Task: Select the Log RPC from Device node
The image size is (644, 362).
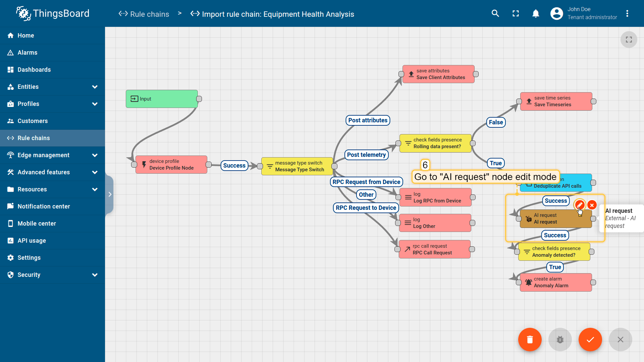Action: [x=435, y=197]
